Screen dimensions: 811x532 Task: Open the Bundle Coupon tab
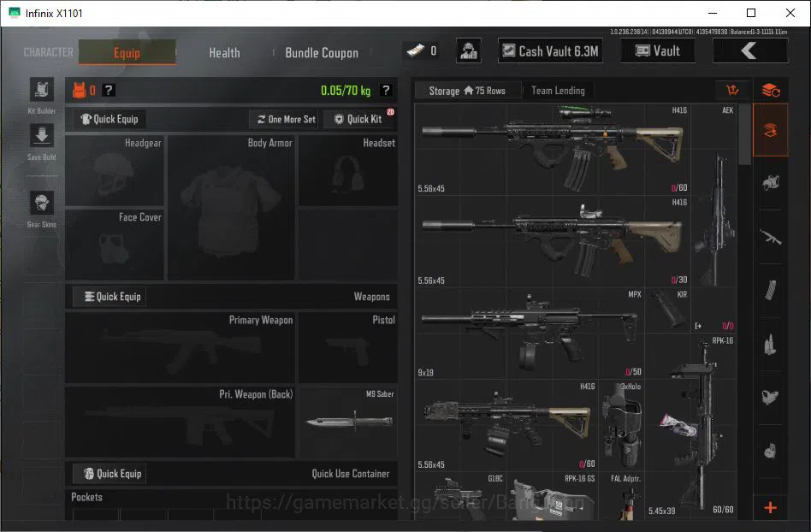click(322, 53)
